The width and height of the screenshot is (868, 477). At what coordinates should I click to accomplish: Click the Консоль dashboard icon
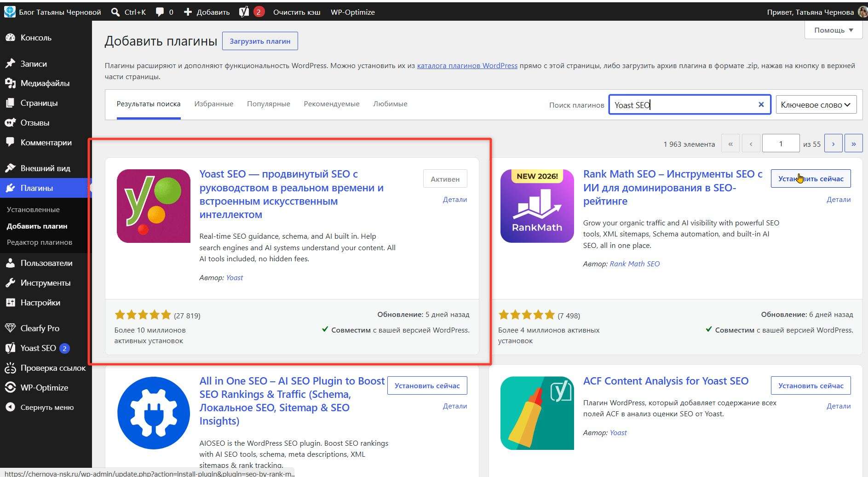pos(10,38)
